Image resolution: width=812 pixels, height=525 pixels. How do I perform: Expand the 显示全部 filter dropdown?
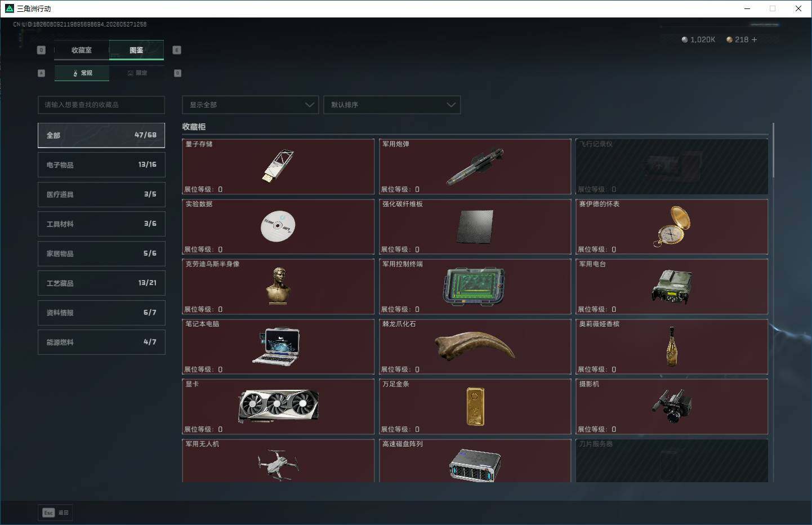pyautogui.click(x=250, y=105)
